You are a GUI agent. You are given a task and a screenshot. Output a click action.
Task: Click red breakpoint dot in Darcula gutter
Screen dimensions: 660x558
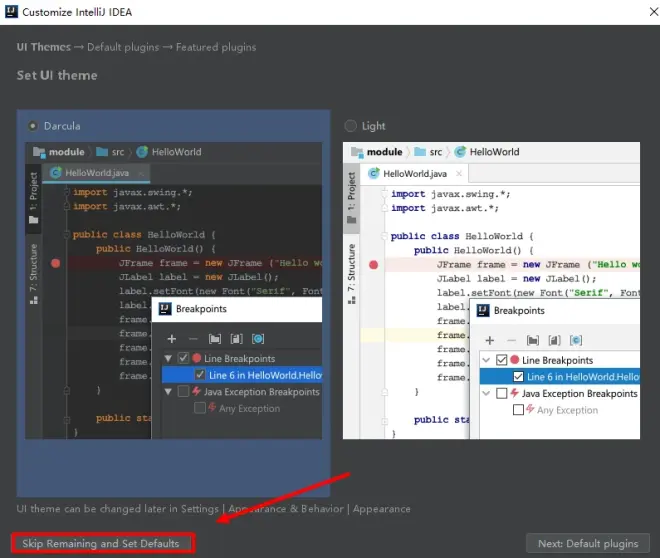pos(56,263)
